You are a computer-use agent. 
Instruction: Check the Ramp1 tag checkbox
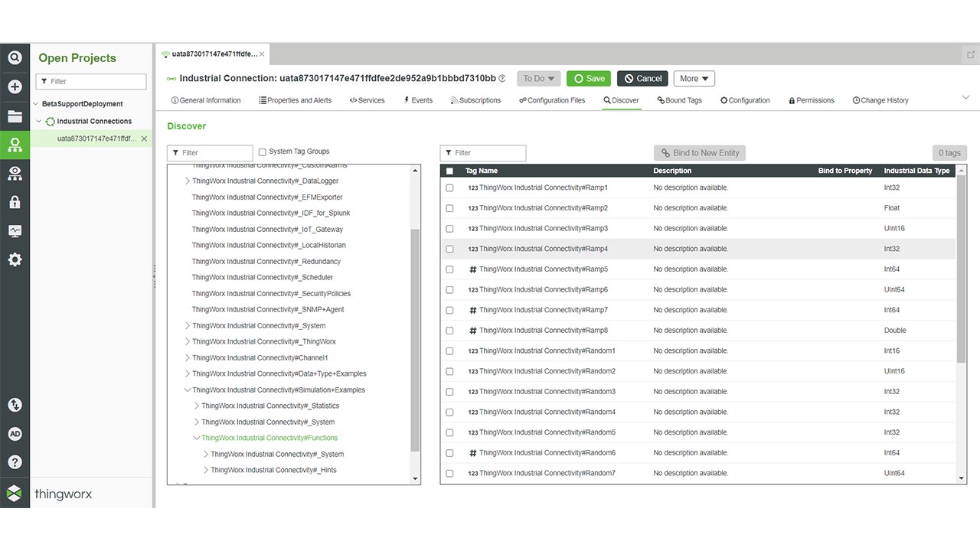[x=449, y=187]
